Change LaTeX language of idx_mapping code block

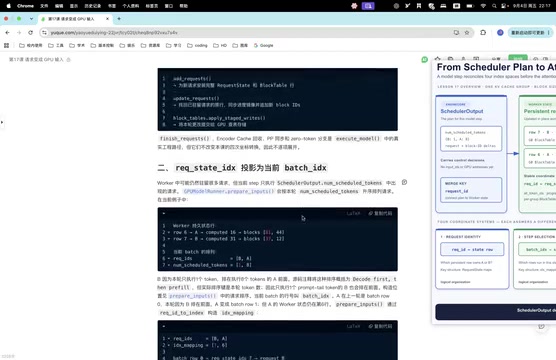tap(353, 326)
